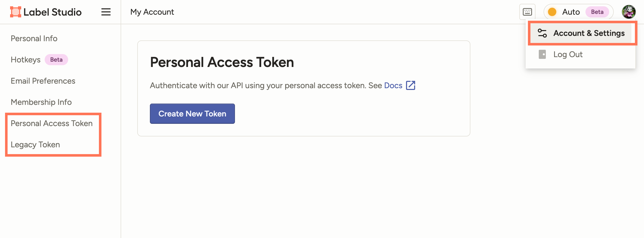
Task: Click the orange Auto theme dot
Action: [552, 12]
